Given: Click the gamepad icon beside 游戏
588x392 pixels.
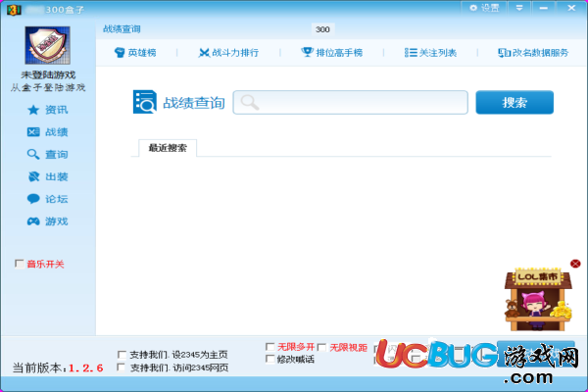Looking at the screenshot, I should point(33,221).
